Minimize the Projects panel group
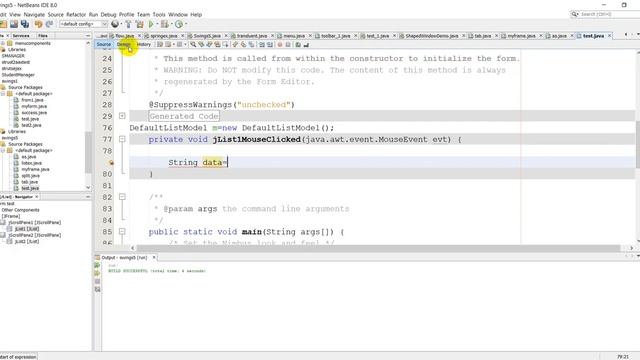640x360 pixels. (88, 36)
